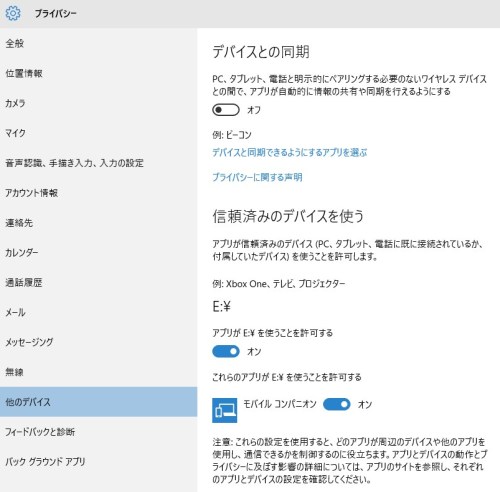
Task: Select メール in the sidebar
Action: click(x=98, y=312)
